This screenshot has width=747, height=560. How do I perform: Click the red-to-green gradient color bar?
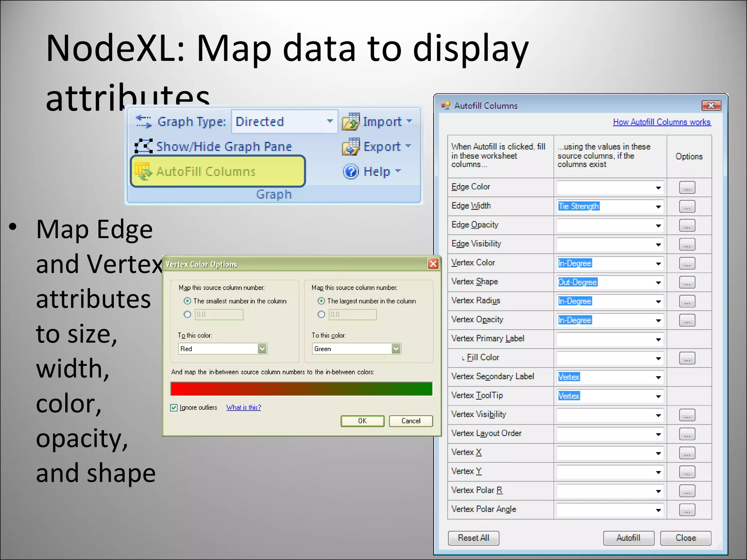pos(301,389)
